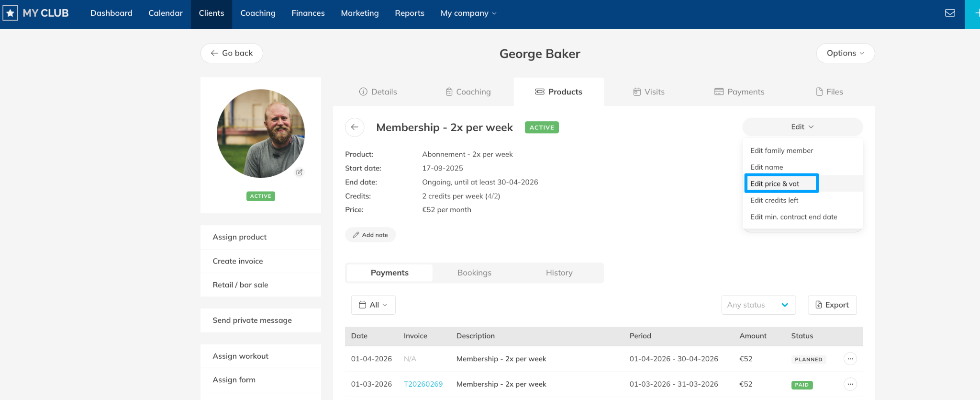Open the Visits tab
Screen dimensions: 980x400
pos(649,92)
